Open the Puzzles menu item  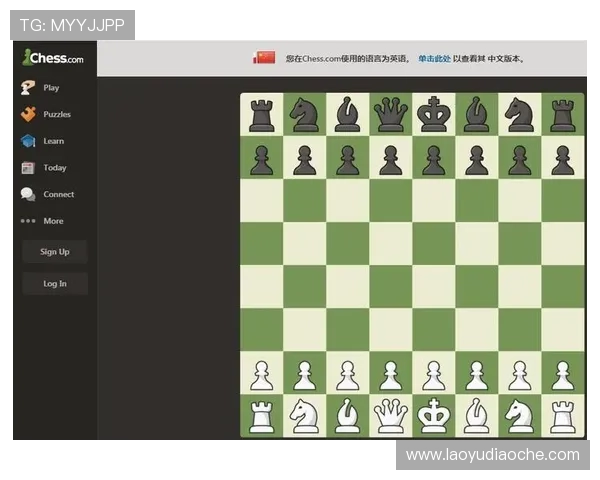pos(57,114)
